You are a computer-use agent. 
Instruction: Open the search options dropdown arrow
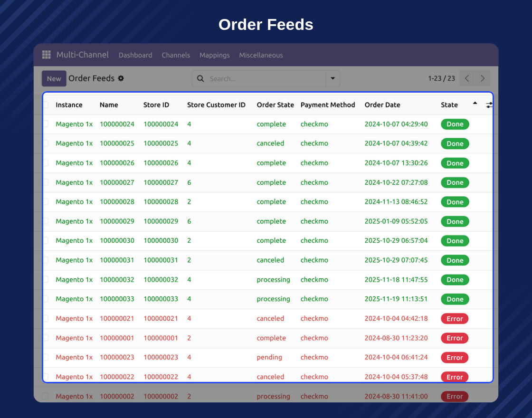333,78
